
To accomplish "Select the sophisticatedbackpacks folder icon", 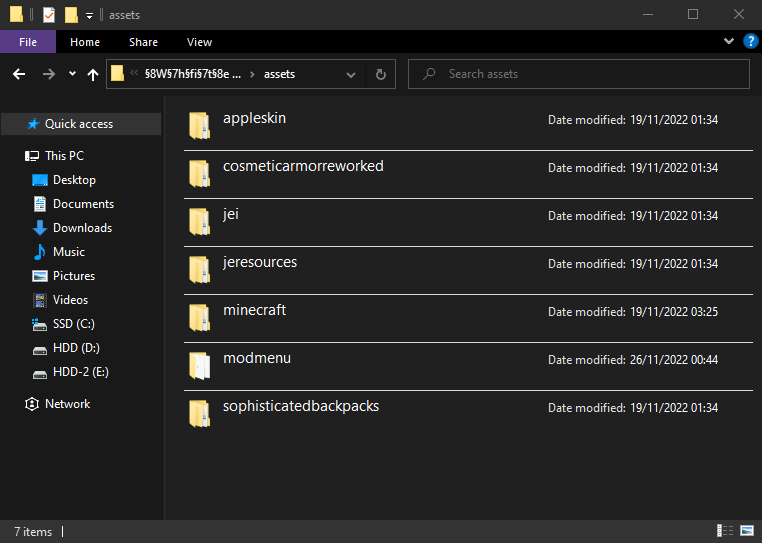I will click(x=199, y=414).
